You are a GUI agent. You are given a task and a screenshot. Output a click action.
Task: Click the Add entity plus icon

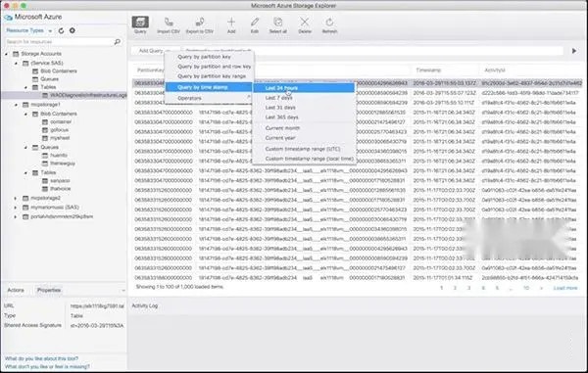pos(231,23)
